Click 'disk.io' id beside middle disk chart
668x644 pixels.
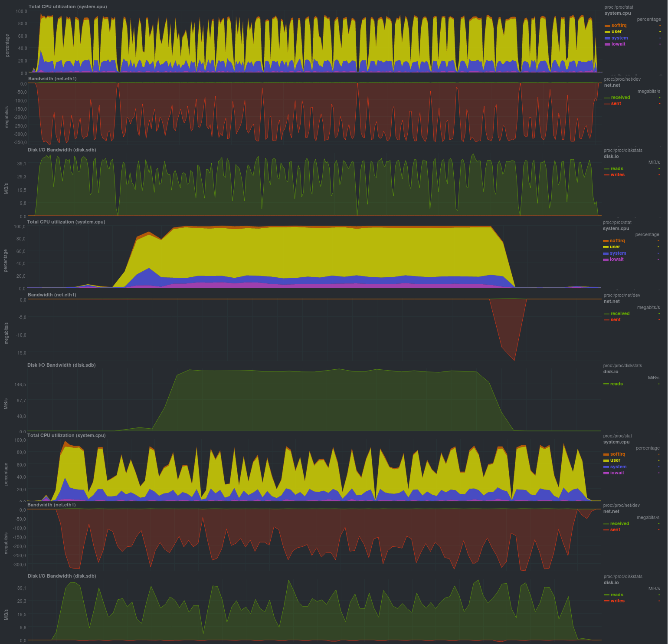tap(611, 372)
